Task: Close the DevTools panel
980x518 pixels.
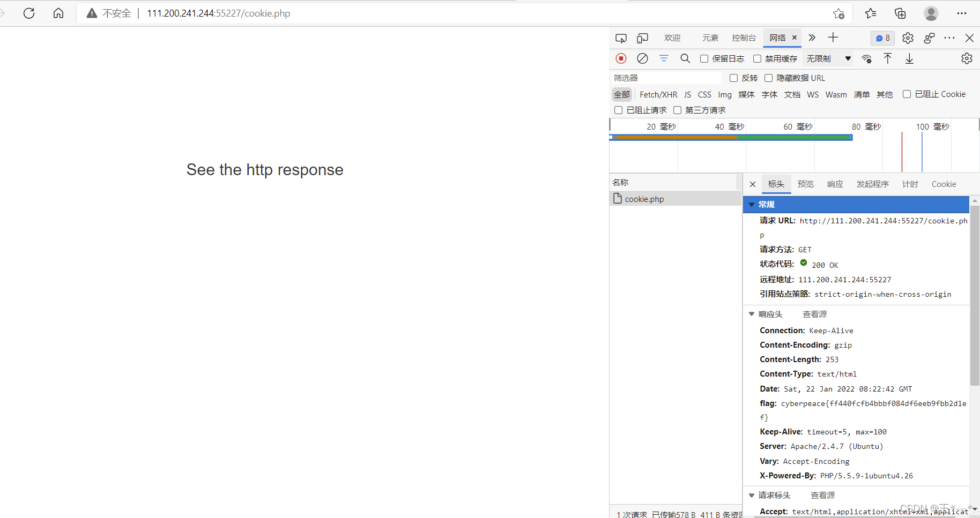Action: (969, 38)
